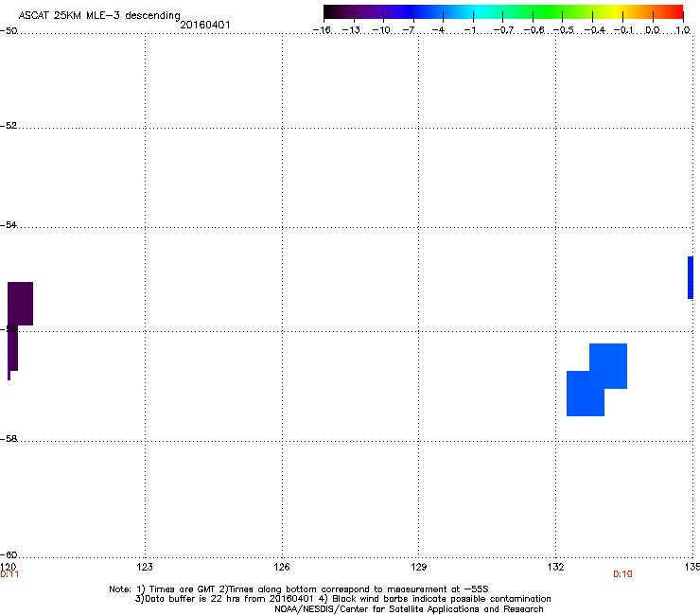Click the -60 latitude label
The image size is (700, 615).
tap(9, 554)
